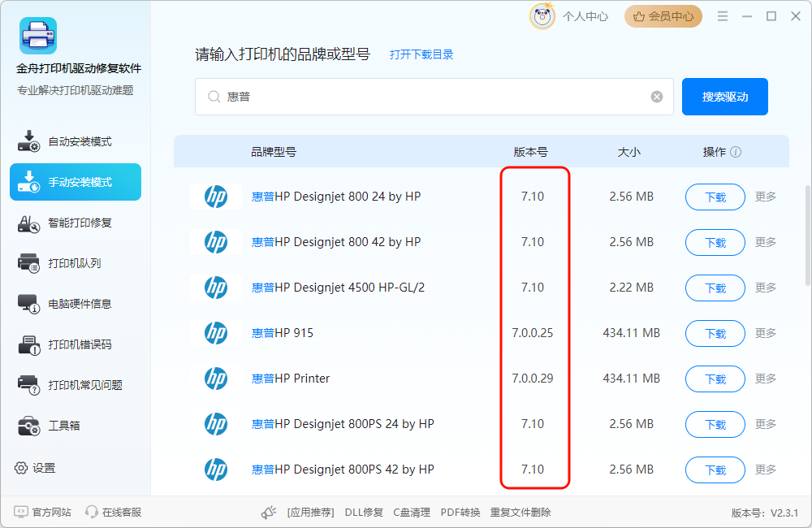Open the panda avatar profile icon
This screenshot has height=528, width=812.
[542, 16]
